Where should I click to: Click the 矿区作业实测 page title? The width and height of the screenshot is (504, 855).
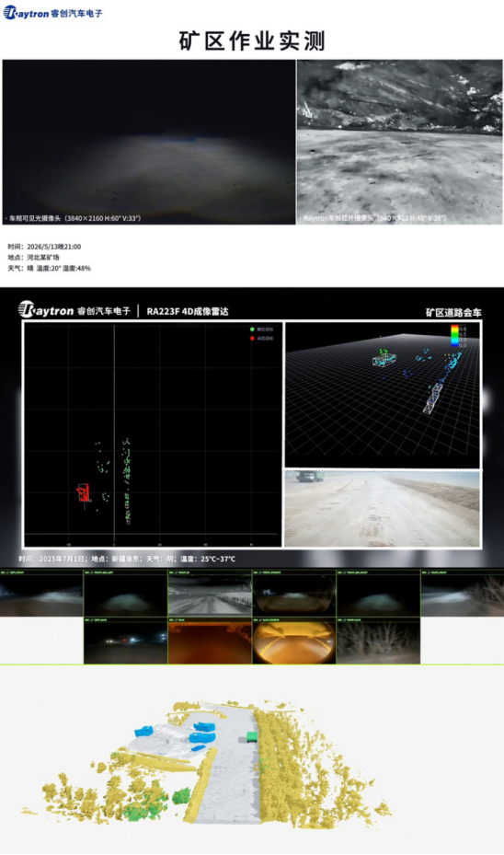[x=252, y=41]
